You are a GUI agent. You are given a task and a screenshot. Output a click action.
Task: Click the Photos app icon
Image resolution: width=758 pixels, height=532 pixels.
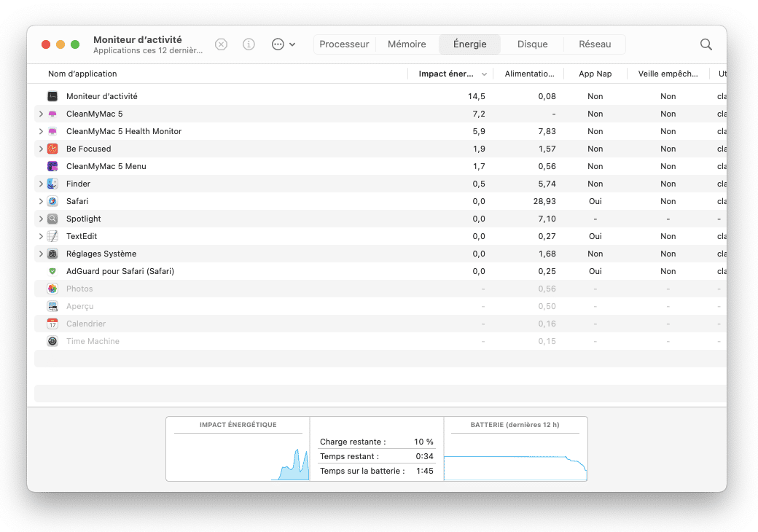click(52, 289)
